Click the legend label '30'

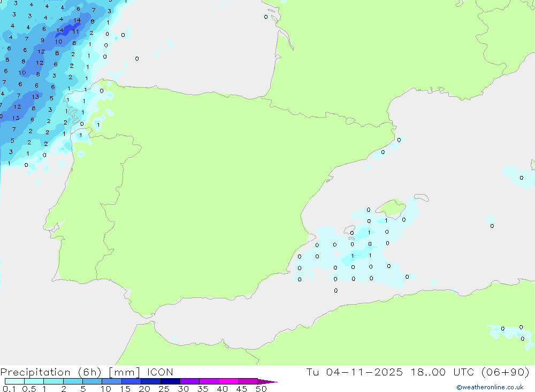tap(183, 389)
